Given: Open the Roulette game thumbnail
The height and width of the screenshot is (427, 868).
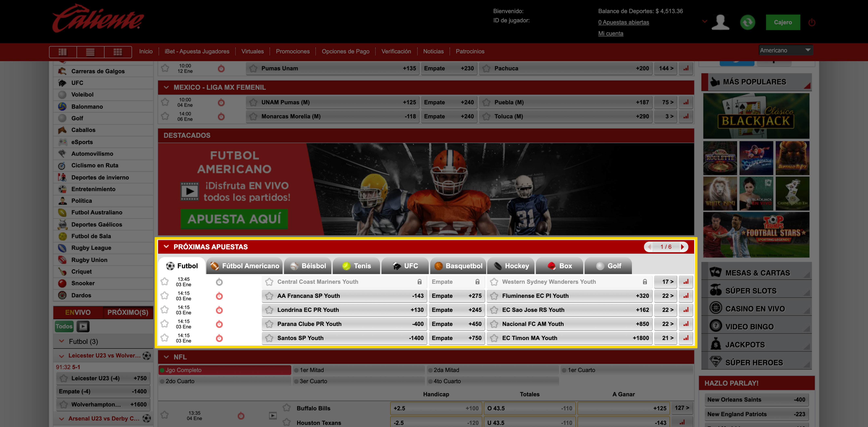Looking at the screenshot, I should 720,158.
